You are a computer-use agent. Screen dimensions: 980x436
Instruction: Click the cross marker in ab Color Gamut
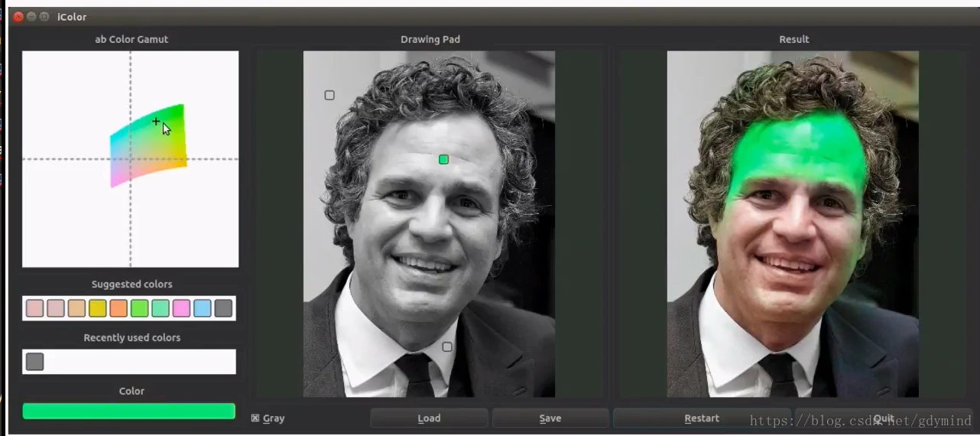pos(156,122)
